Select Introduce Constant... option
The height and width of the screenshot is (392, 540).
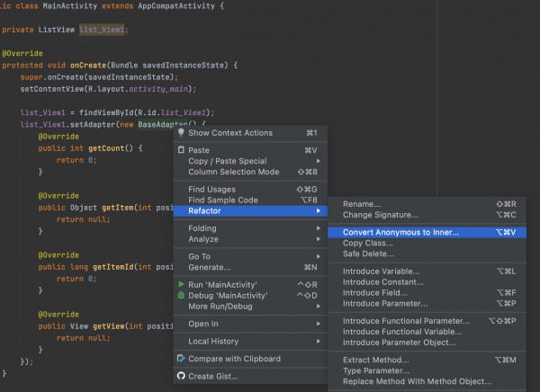427,282
